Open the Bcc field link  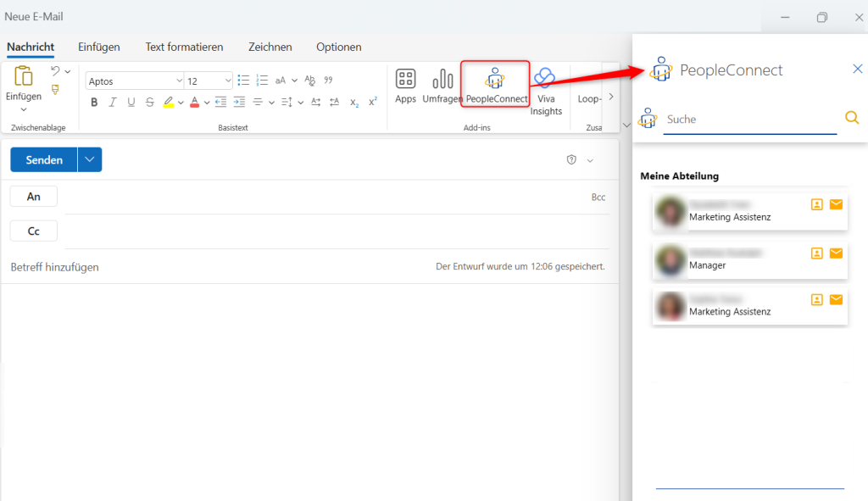coord(598,196)
